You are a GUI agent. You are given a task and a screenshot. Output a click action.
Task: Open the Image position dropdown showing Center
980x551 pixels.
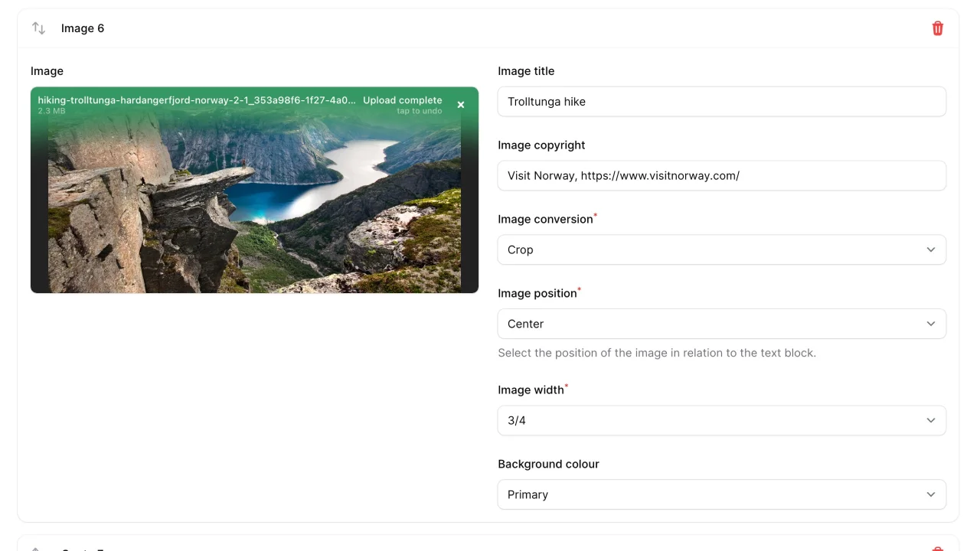721,324
